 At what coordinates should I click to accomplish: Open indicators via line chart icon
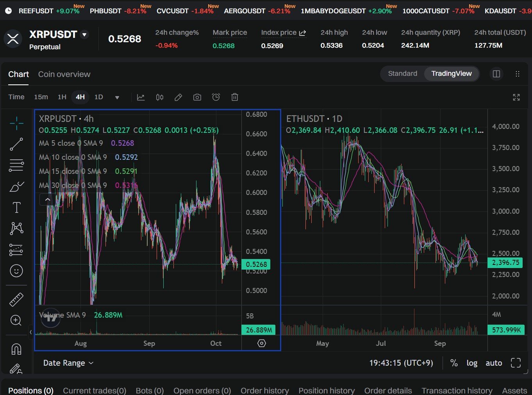coord(141,97)
